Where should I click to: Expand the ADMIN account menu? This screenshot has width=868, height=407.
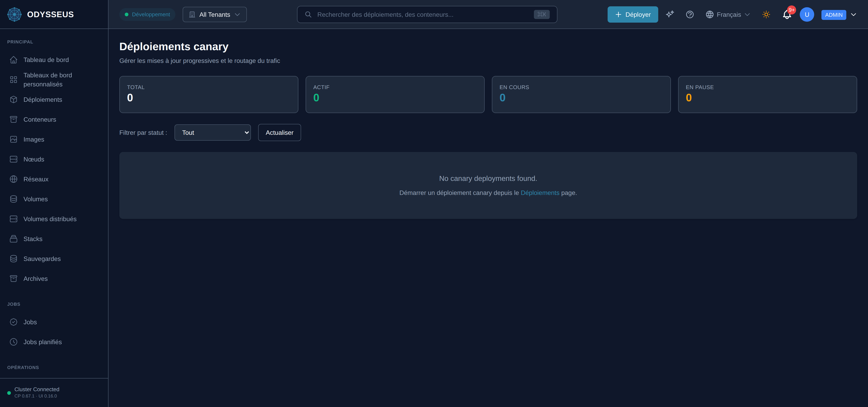pyautogui.click(x=839, y=14)
